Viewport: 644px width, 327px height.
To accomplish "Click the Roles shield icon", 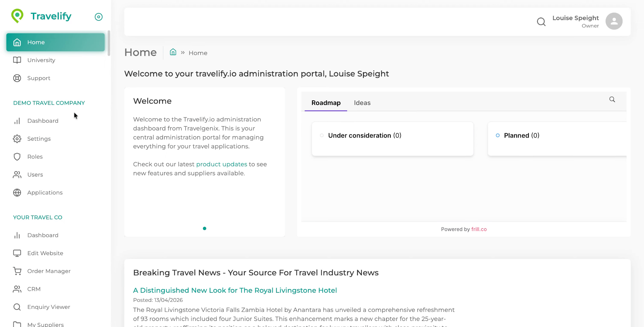I will [17, 157].
